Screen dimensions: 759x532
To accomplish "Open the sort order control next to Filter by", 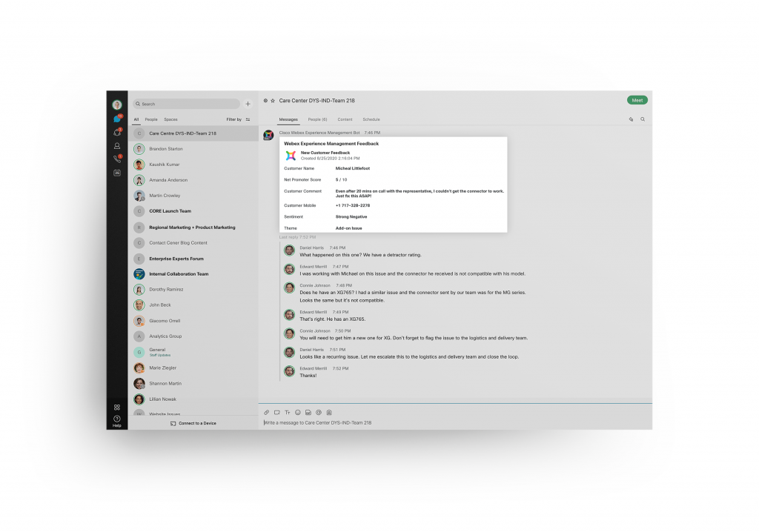I will [x=247, y=119].
